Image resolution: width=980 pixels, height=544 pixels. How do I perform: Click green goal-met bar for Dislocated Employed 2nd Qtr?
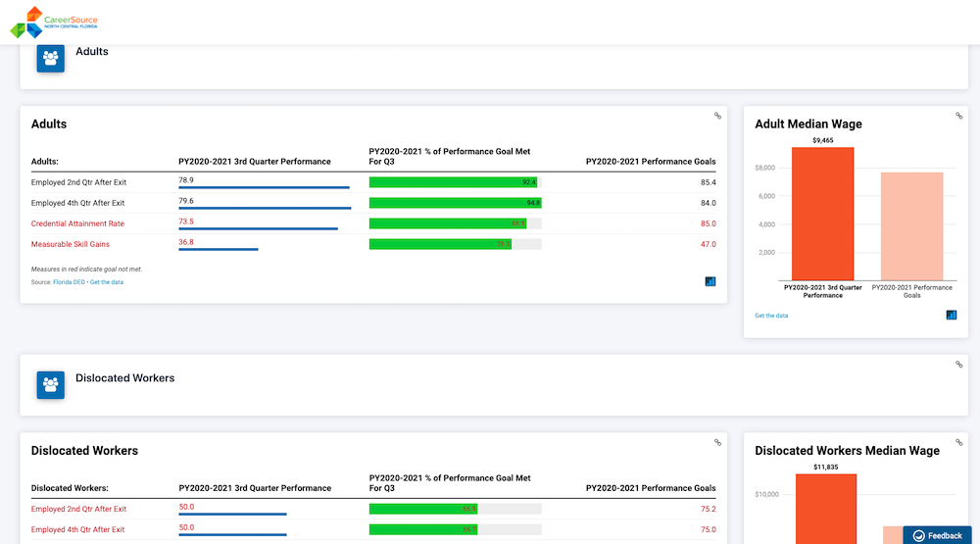point(423,509)
